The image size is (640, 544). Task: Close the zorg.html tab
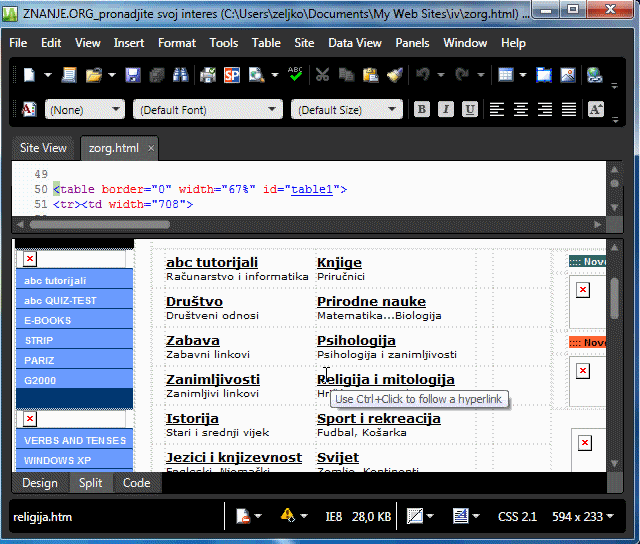[151, 148]
